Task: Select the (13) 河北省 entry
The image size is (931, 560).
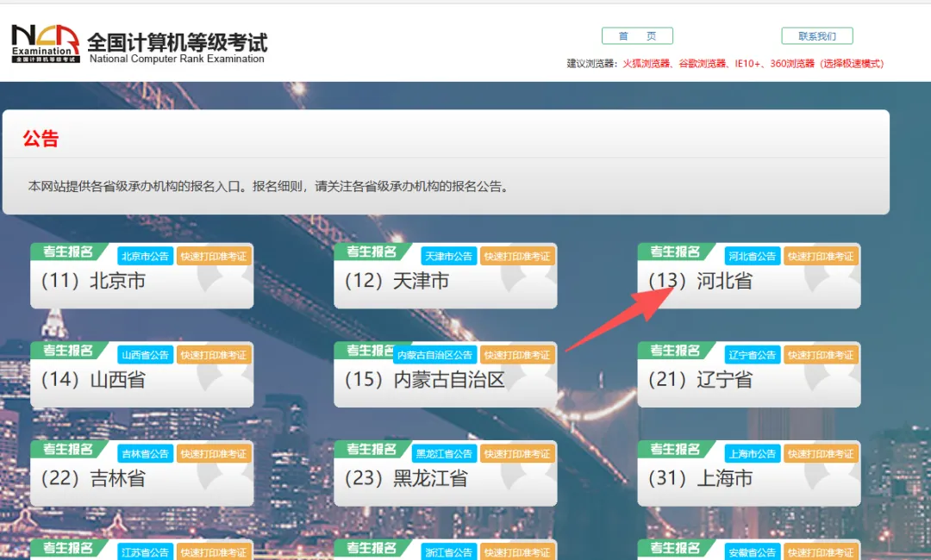Action: coord(701,281)
